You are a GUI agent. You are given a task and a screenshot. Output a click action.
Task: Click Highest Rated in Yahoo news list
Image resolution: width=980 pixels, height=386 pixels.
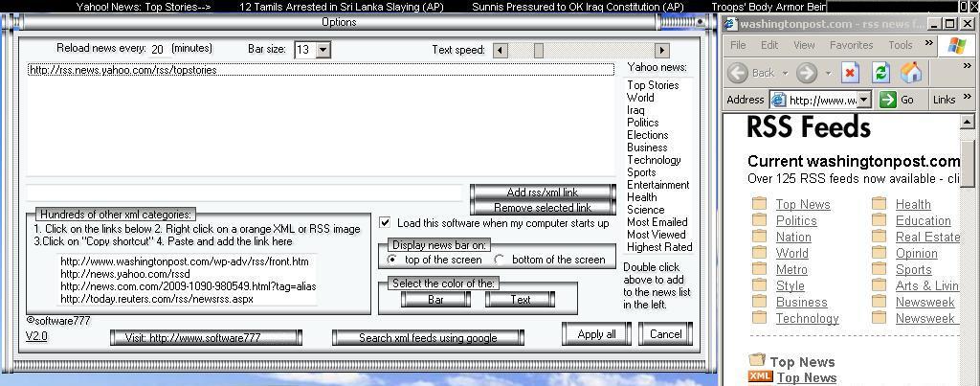[x=659, y=247]
